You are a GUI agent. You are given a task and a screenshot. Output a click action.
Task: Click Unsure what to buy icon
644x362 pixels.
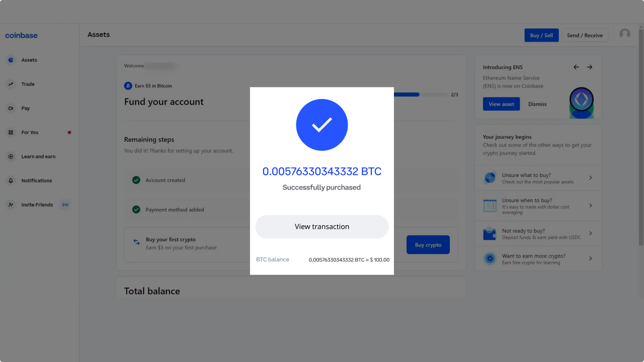490,178
